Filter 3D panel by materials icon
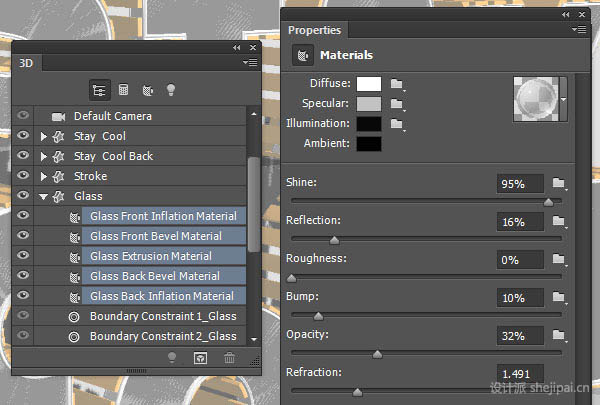The height and width of the screenshot is (405, 600). [x=147, y=90]
